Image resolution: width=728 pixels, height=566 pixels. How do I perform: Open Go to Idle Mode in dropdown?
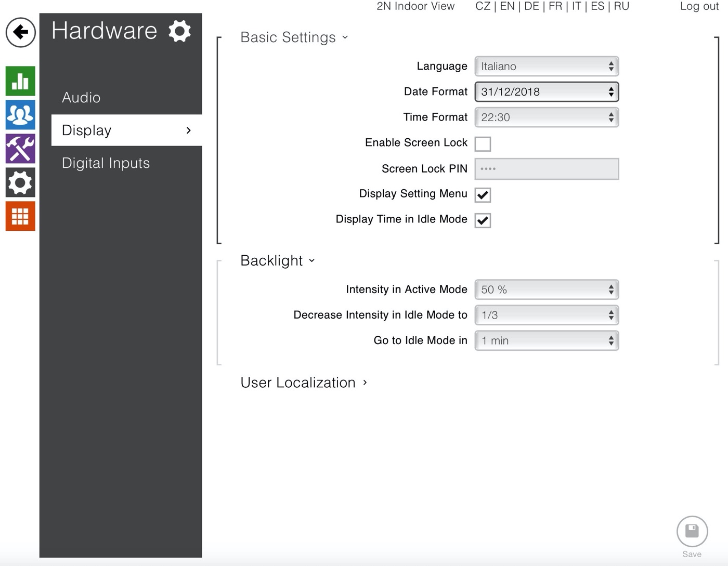(547, 340)
